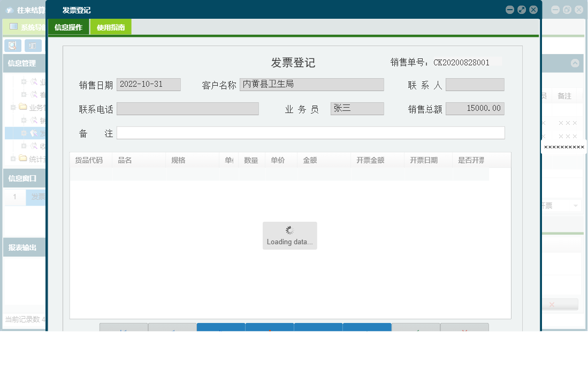The width and height of the screenshot is (588, 383).
Task: Select the 信息操作 tab
Action: (x=68, y=26)
